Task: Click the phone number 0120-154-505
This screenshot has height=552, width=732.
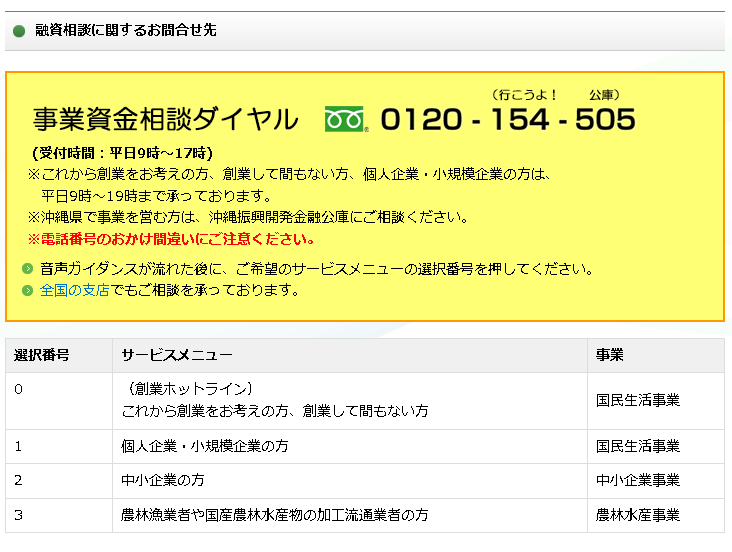Action: [x=508, y=120]
